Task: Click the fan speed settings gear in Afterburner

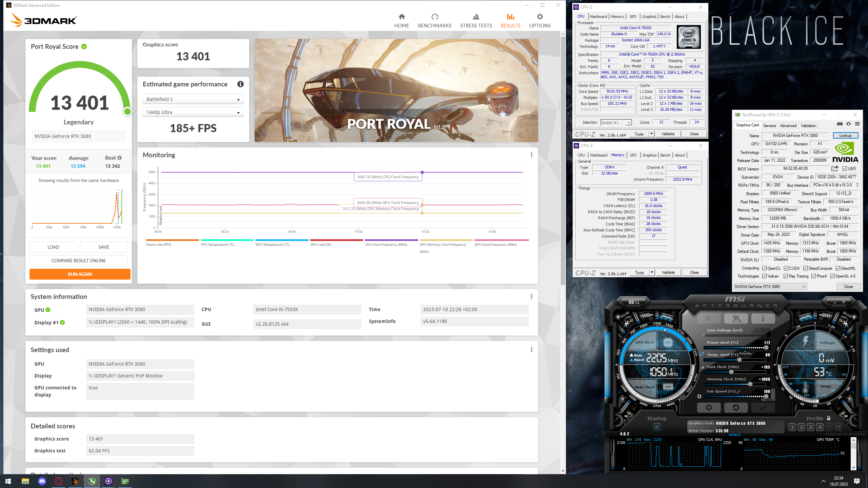Action: click(x=699, y=396)
